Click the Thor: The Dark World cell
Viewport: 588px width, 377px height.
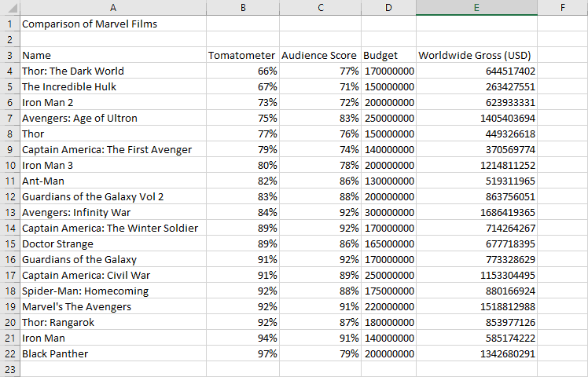113,71
